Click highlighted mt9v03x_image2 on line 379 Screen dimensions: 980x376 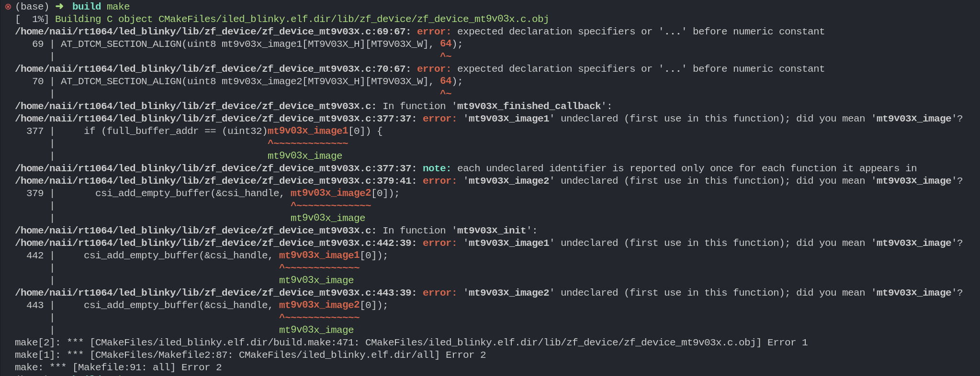click(x=331, y=193)
